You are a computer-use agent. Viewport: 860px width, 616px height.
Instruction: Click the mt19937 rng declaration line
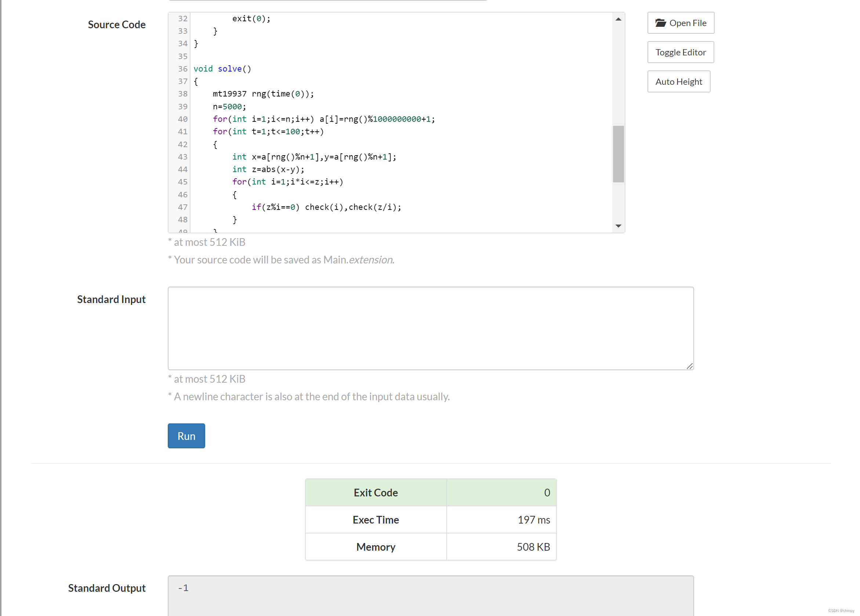pyautogui.click(x=263, y=94)
